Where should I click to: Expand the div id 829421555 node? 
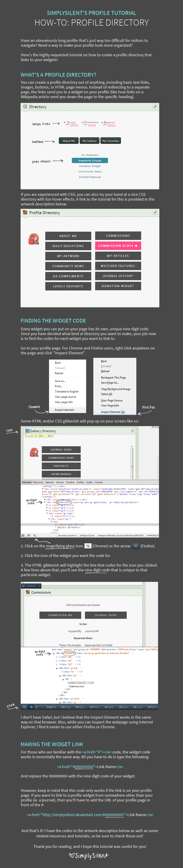coord(45,502)
